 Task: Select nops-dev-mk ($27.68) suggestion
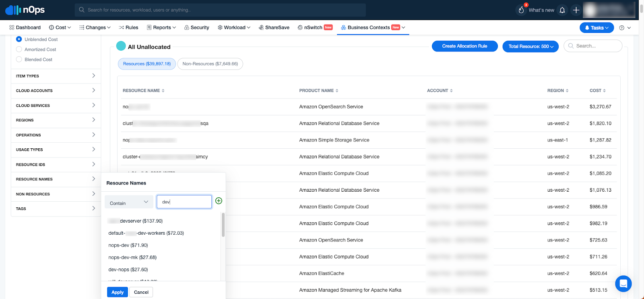coord(132,257)
